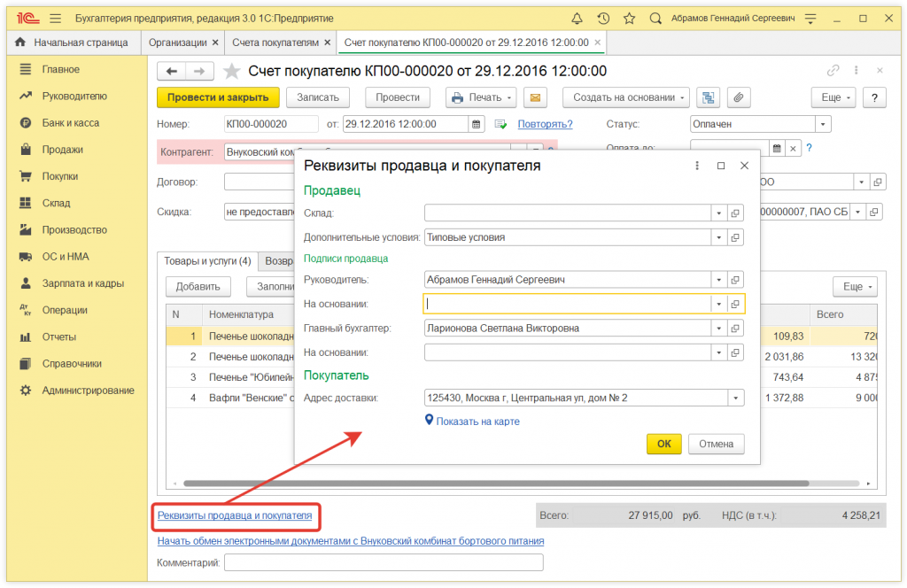
Task: Open the related documents structure icon
Action: coord(708,97)
